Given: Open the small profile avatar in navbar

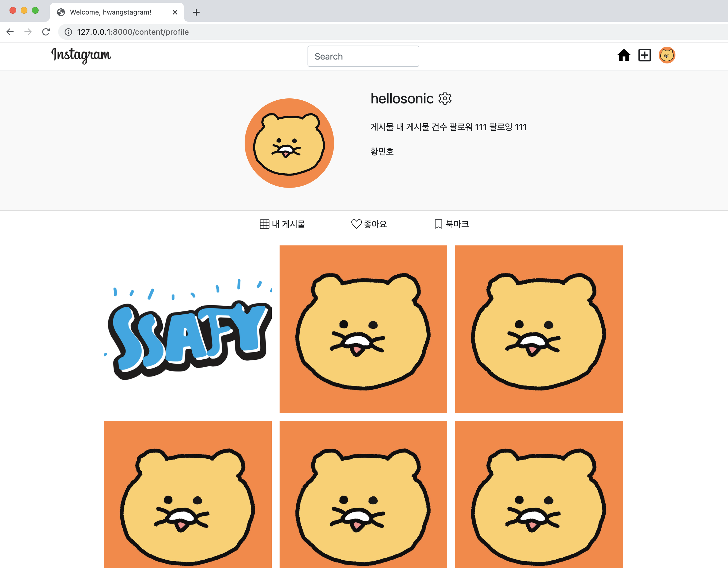Looking at the screenshot, I should 667,55.
